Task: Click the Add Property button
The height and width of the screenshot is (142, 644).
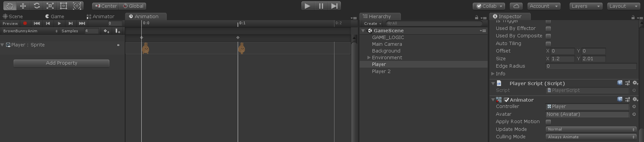Action: pyautogui.click(x=62, y=63)
